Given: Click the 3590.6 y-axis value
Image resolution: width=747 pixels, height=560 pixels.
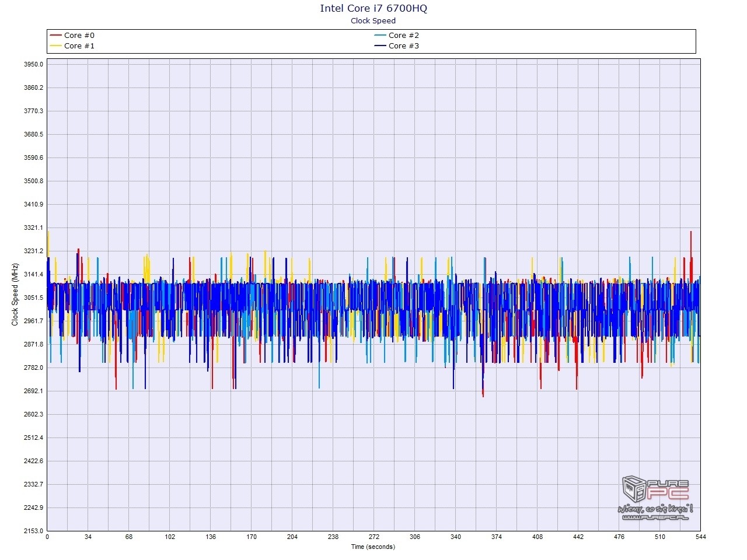Looking at the screenshot, I should [x=34, y=158].
